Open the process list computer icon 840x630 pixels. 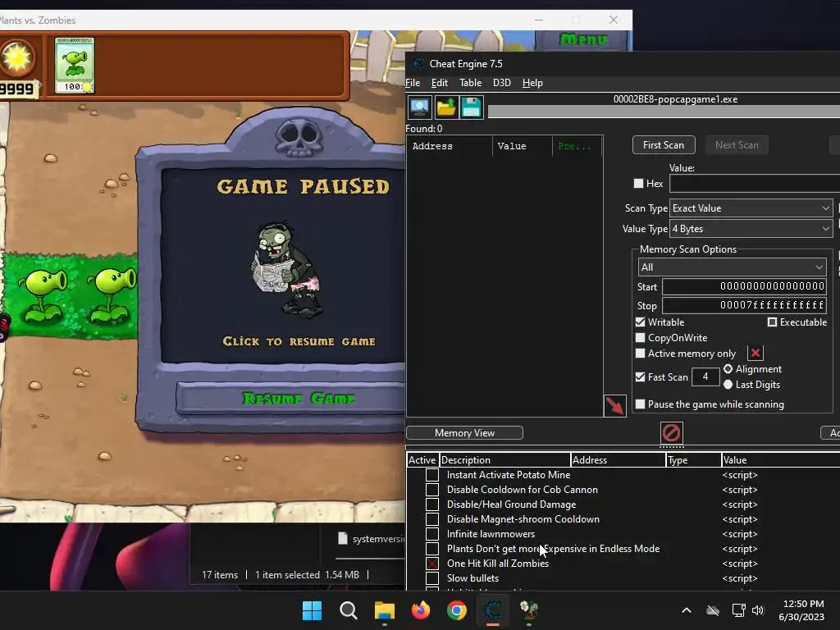click(419, 107)
